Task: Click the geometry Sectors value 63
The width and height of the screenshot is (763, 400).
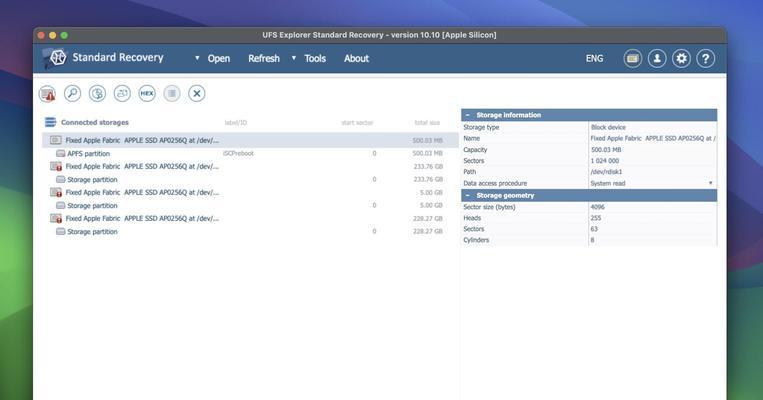Action: click(594, 229)
